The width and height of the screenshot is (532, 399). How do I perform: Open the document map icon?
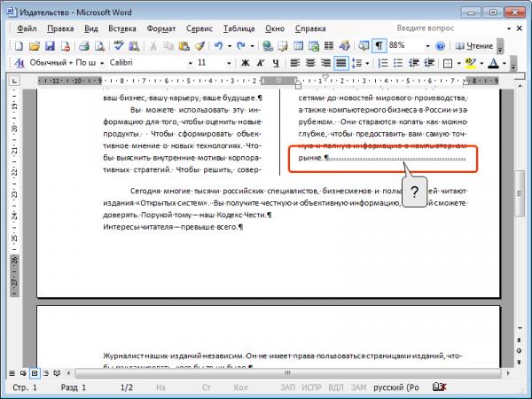364,46
